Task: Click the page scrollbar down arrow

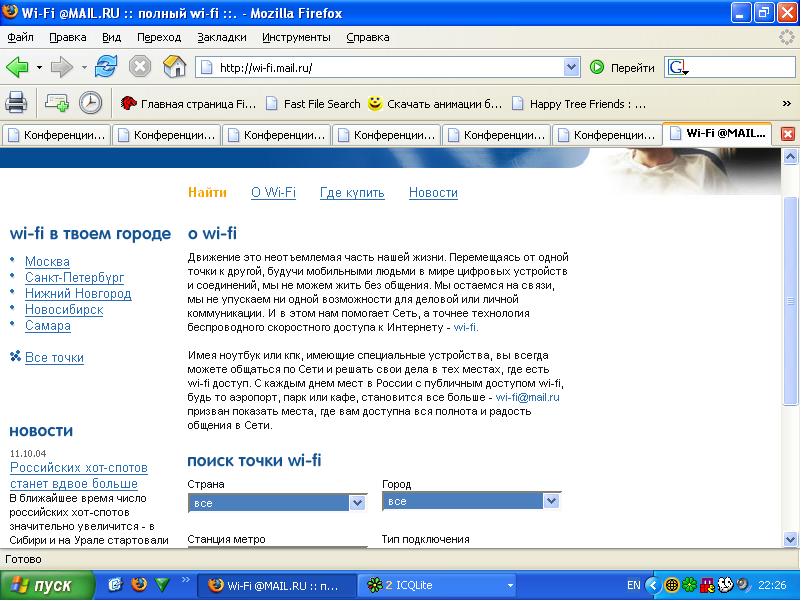Action: click(790, 539)
